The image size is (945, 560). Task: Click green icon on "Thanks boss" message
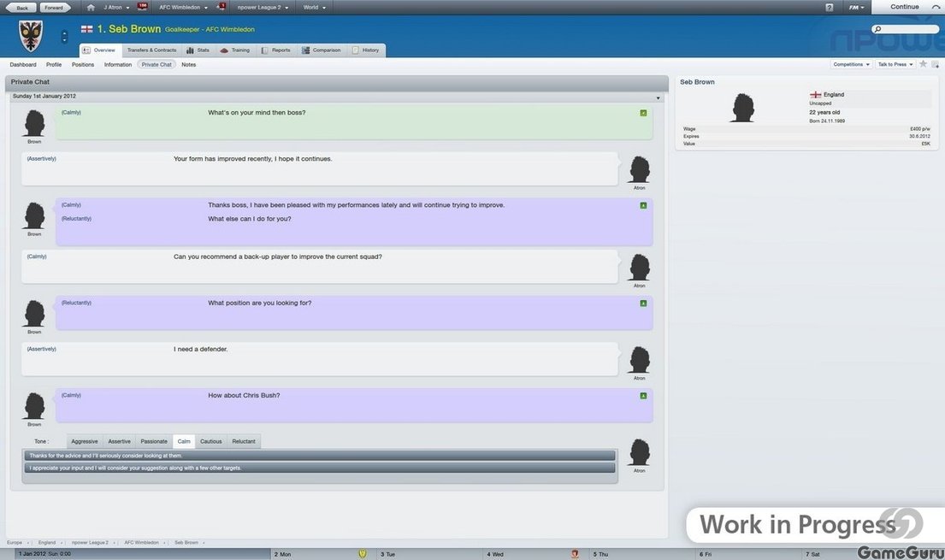point(643,205)
